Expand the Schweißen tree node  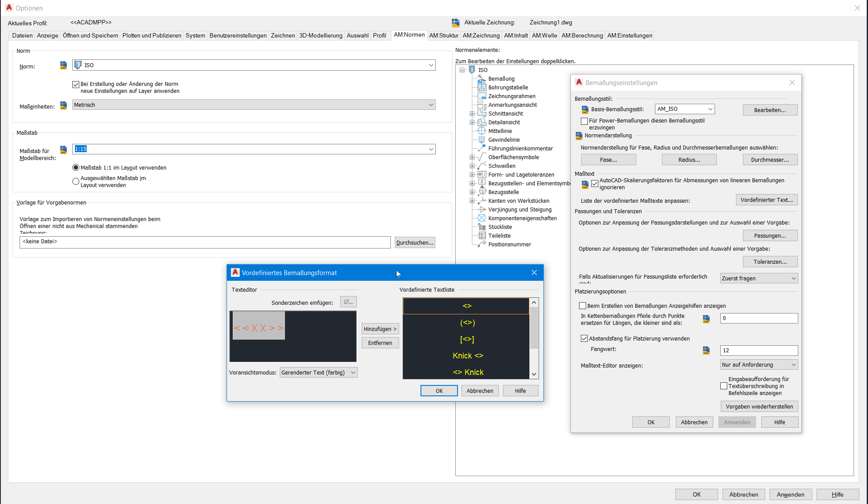pyautogui.click(x=472, y=166)
